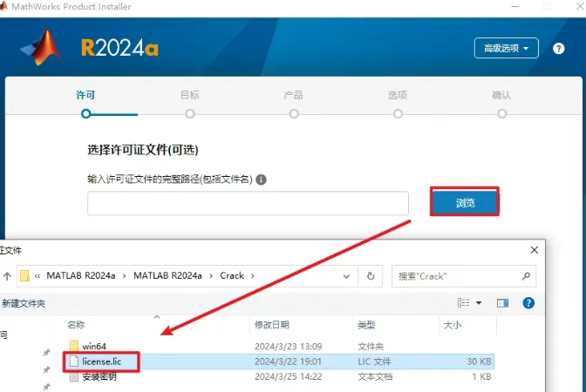Screen dimensions: 586x392
Task: Click the help question mark in installer header
Action: point(558,48)
